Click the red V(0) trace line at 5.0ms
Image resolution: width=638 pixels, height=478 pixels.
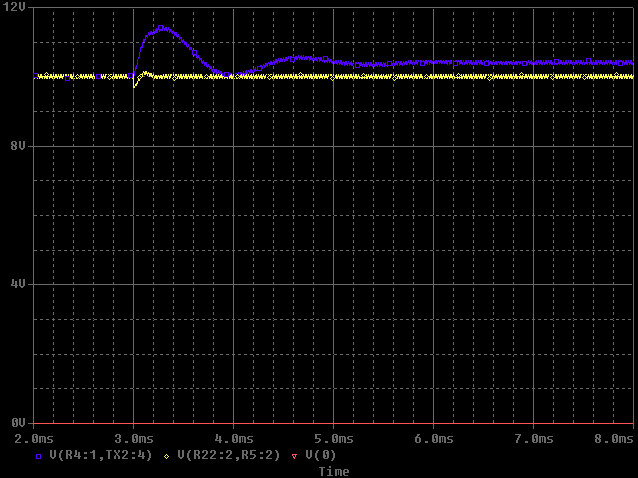click(x=334, y=423)
